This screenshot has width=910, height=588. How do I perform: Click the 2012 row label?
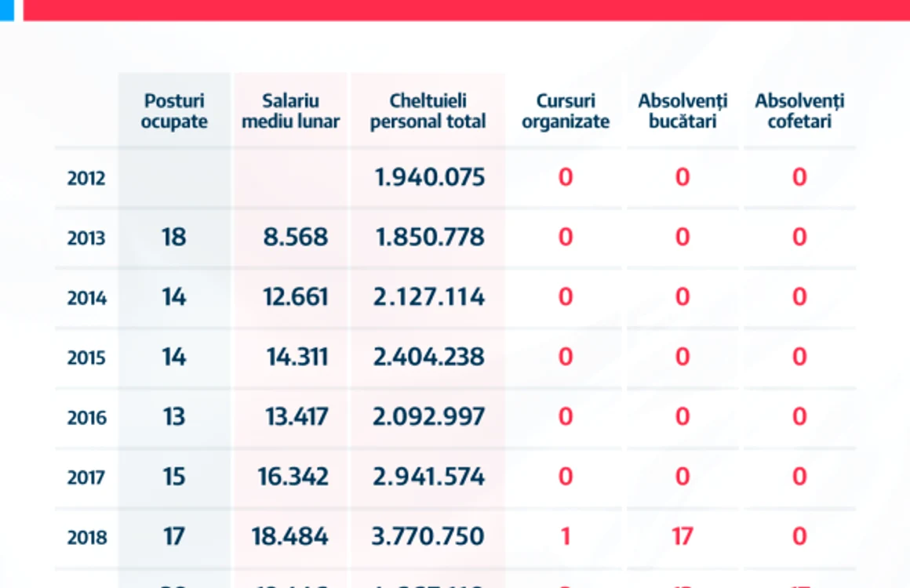click(x=86, y=178)
